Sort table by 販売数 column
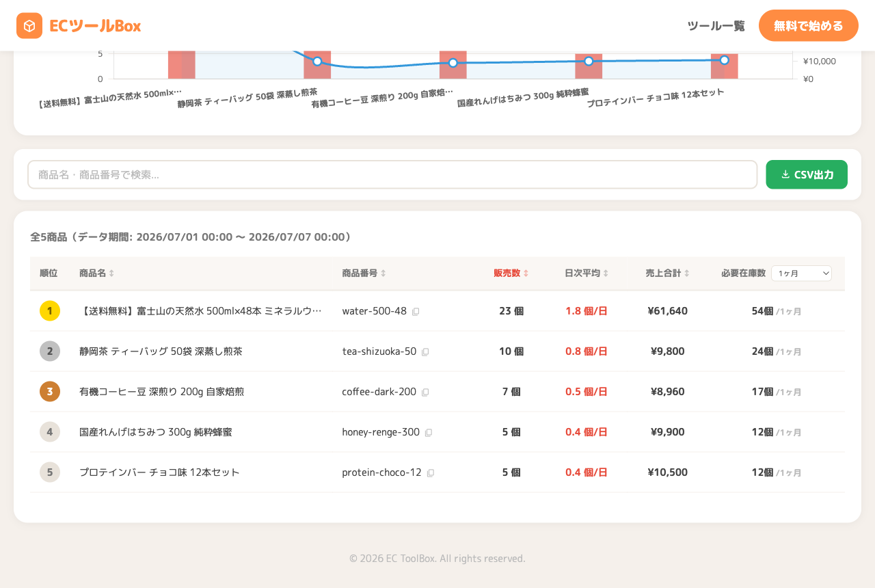875x588 pixels. [511, 273]
